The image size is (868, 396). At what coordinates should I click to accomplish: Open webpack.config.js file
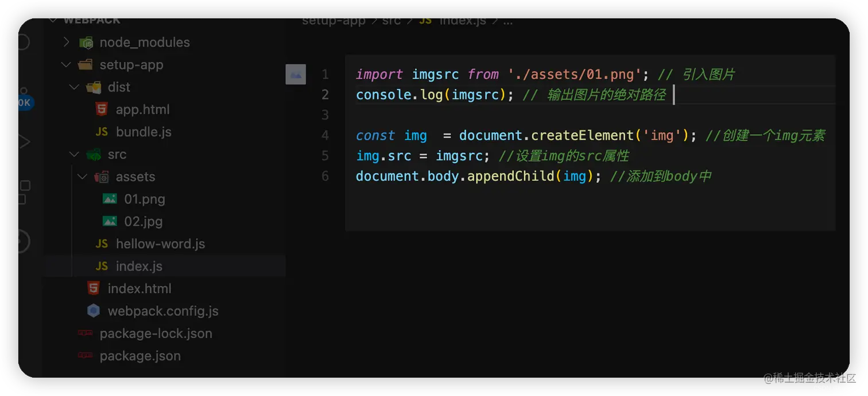click(x=163, y=311)
